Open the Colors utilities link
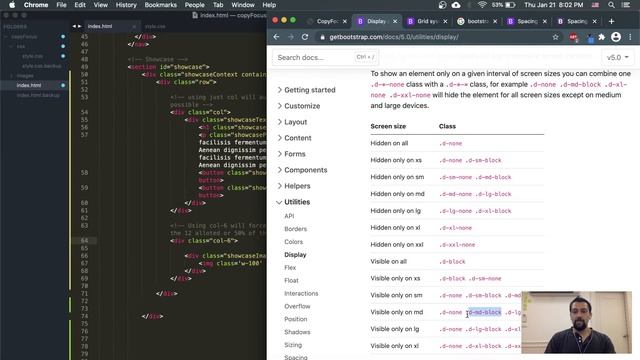Screen dimensions: 640x360 (293, 242)
